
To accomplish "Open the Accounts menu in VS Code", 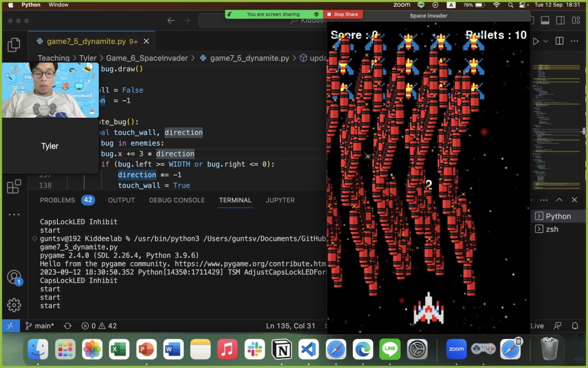I will (14, 277).
